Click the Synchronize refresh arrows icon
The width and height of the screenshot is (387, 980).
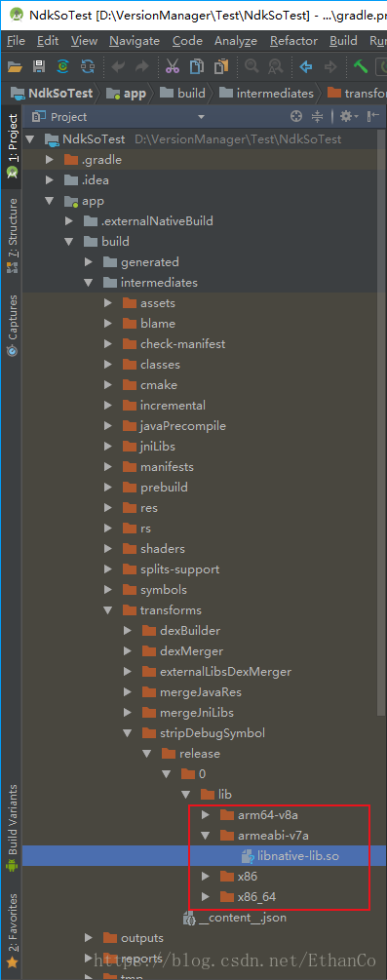point(88,66)
